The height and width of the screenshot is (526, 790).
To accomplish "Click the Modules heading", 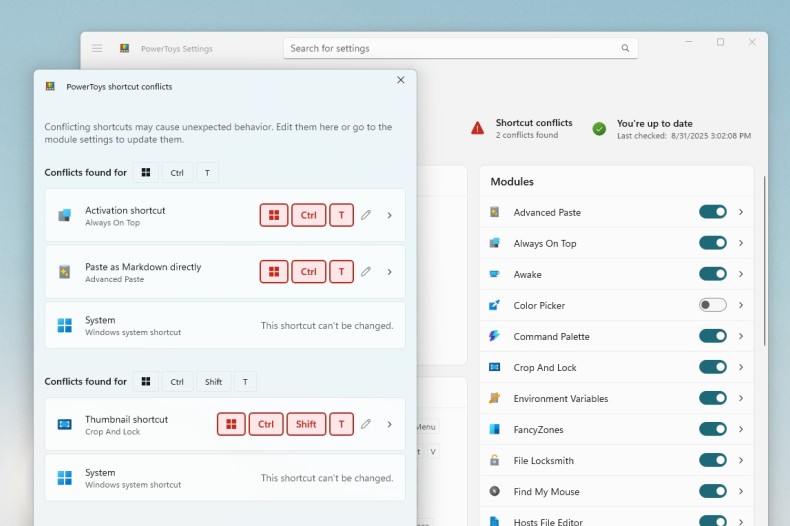I will (512, 181).
